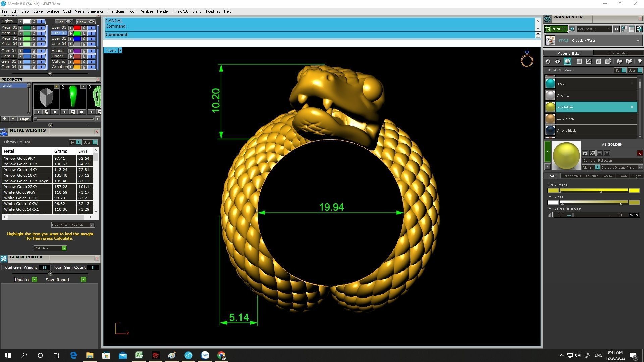Open the render list lines icon
Image resolution: width=644 pixels, height=362 pixels.
pyautogui.click(x=632, y=29)
